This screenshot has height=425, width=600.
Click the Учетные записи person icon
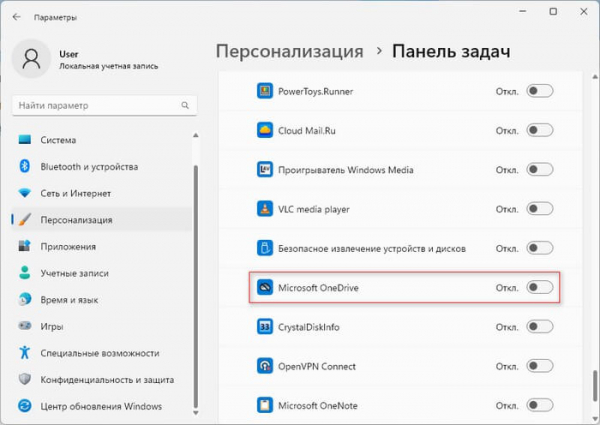coord(25,273)
